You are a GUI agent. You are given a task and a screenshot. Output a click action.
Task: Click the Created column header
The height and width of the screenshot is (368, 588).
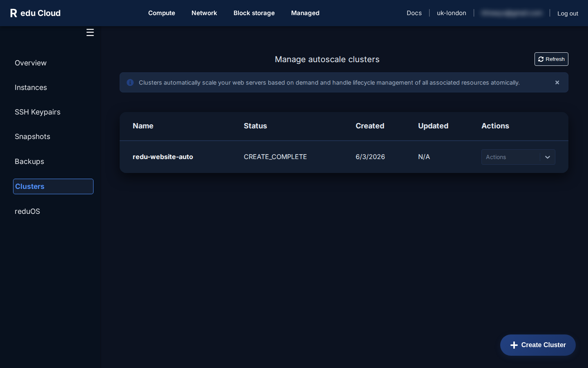point(370,126)
